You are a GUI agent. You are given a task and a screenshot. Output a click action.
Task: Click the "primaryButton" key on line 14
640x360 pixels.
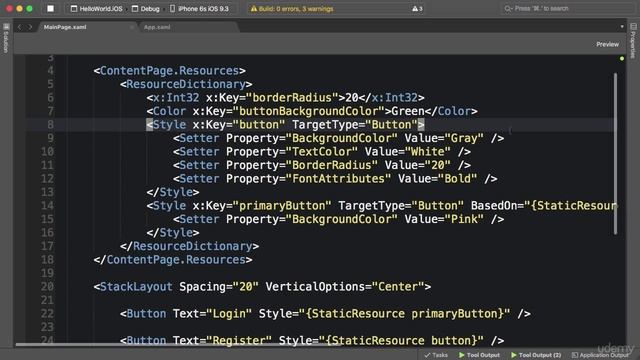pyautogui.click(x=285, y=205)
